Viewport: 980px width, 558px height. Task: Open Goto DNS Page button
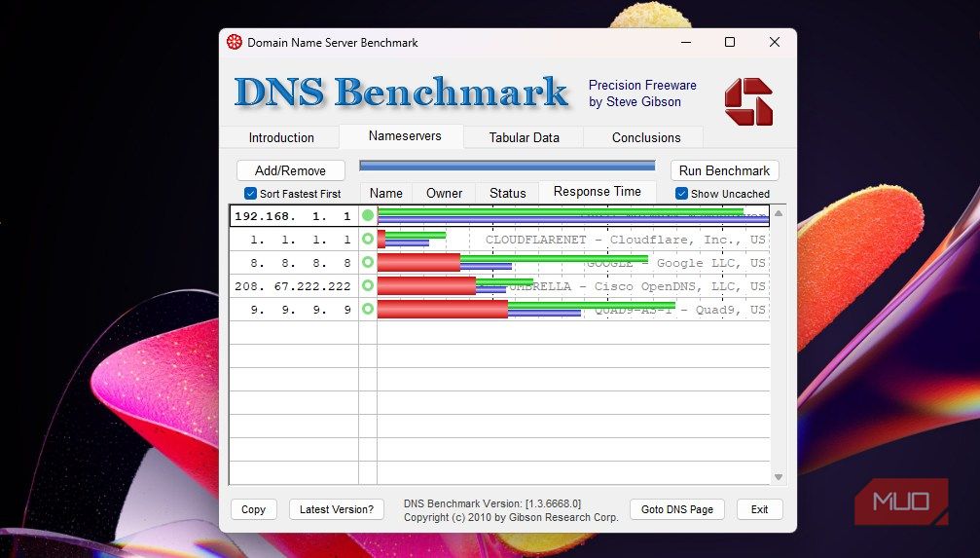click(677, 509)
